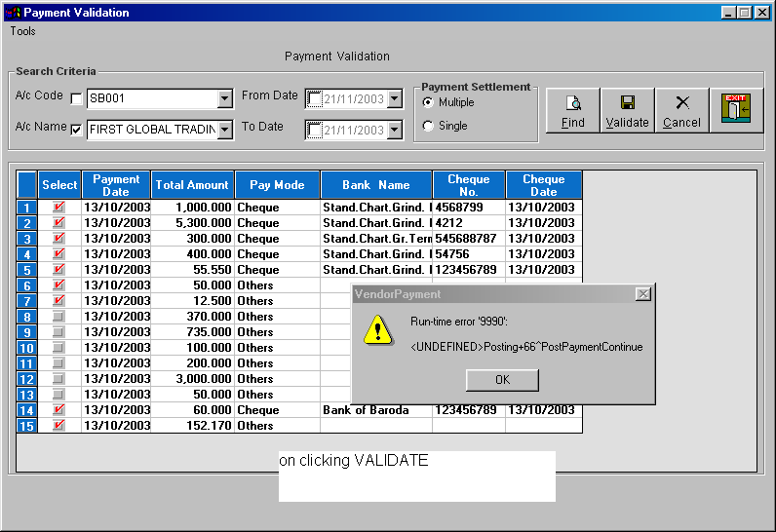Open the To Date calendar dropdown
This screenshot has width=776, height=532.
tap(395, 130)
